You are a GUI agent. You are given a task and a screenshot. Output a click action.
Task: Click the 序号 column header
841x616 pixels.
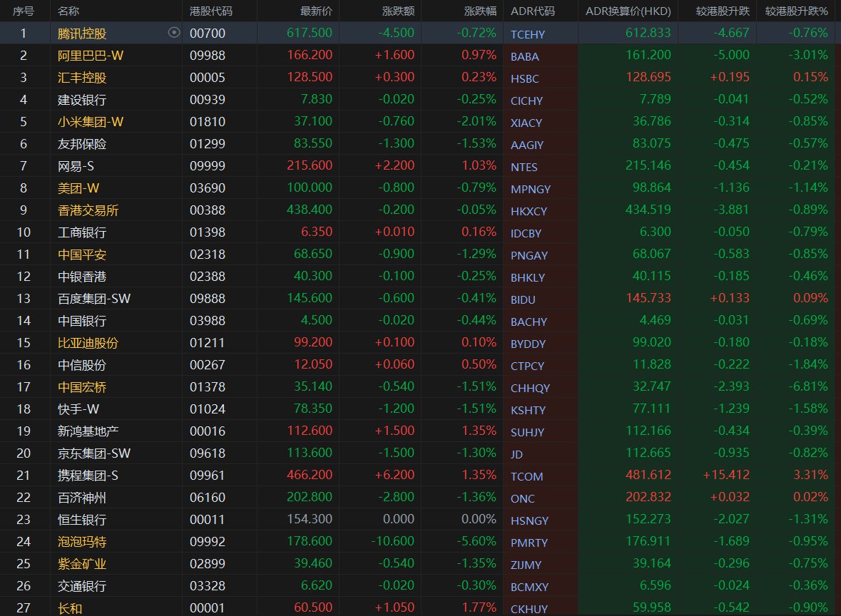[x=24, y=11]
